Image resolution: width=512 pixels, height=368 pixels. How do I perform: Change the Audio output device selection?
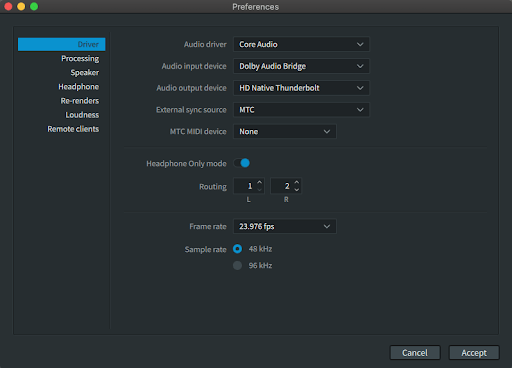(x=301, y=88)
